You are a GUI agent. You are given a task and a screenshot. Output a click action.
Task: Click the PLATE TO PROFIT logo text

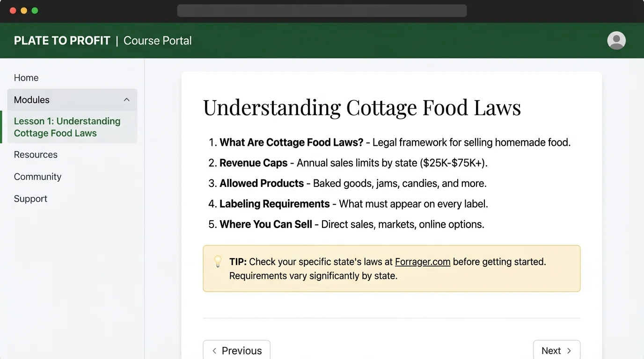click(x=62, y=40)
